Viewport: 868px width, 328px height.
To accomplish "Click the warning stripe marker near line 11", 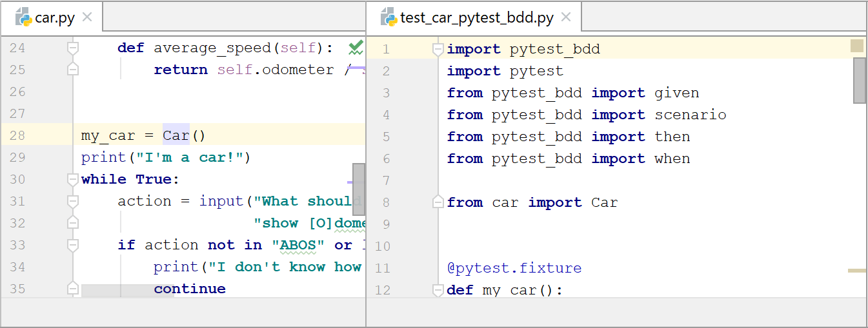I will (x=857, y=271).
